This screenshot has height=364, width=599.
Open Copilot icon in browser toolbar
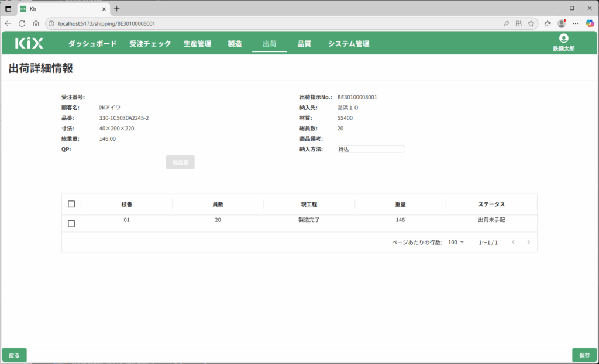(590, 23)
